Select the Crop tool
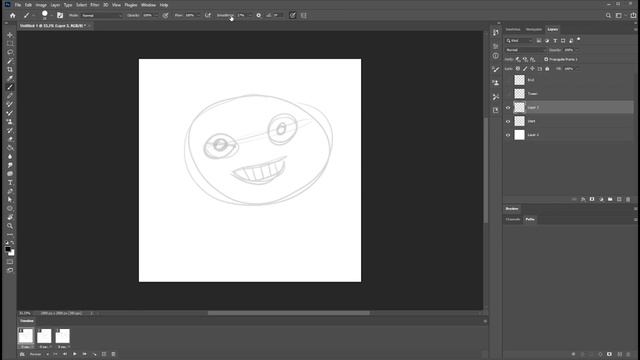Viewport: 640px width, 360px height. point(10,69)
